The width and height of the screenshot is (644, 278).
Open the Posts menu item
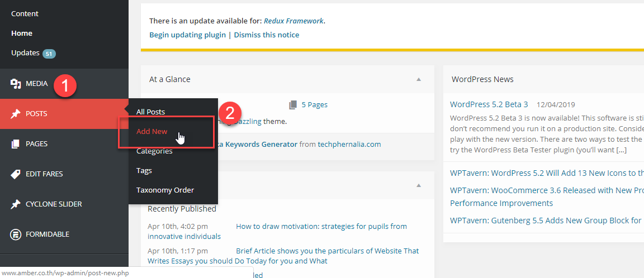[x=64, y=113]
